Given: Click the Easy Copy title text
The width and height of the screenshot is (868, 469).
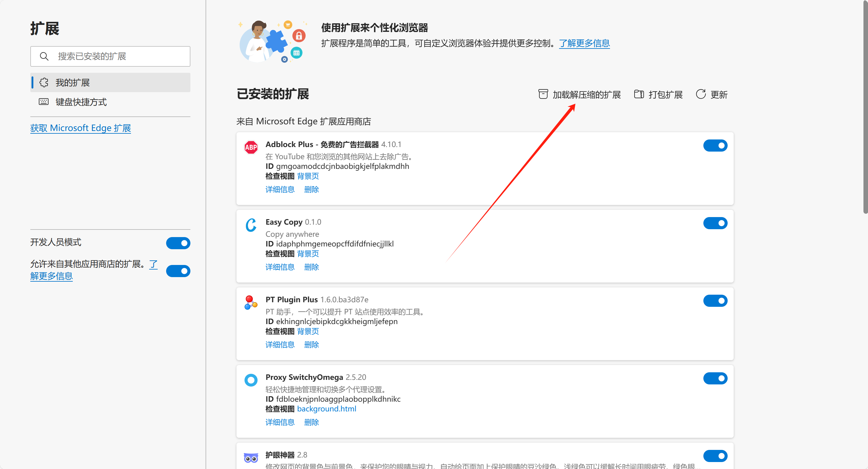Looking at the screenshot, I should [x=284, y=222].
